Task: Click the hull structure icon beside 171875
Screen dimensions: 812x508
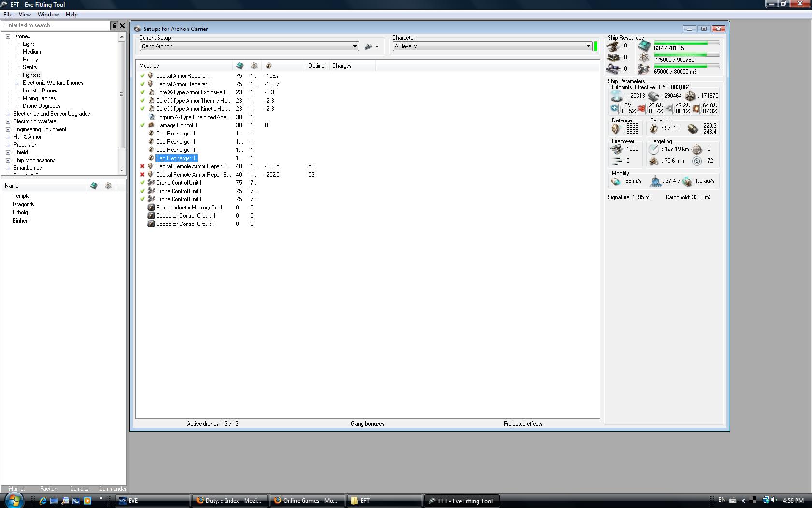Action: pyautogui.click(x=690, y=96)
